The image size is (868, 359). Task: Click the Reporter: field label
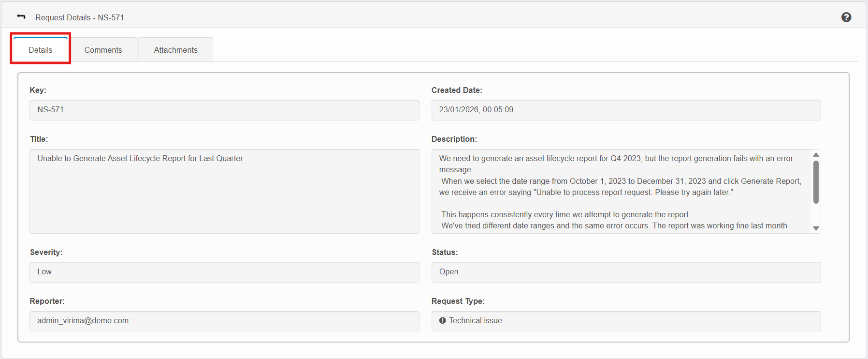click(47, 301)
